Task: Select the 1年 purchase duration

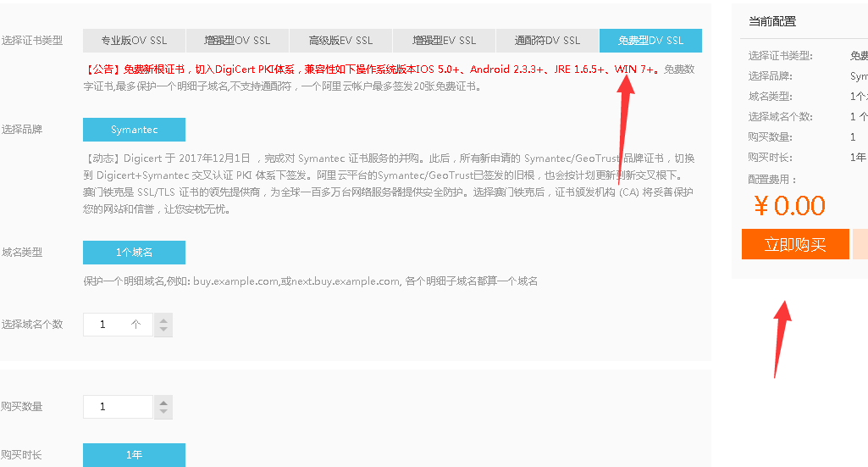Action: click(x=134, y=455)
